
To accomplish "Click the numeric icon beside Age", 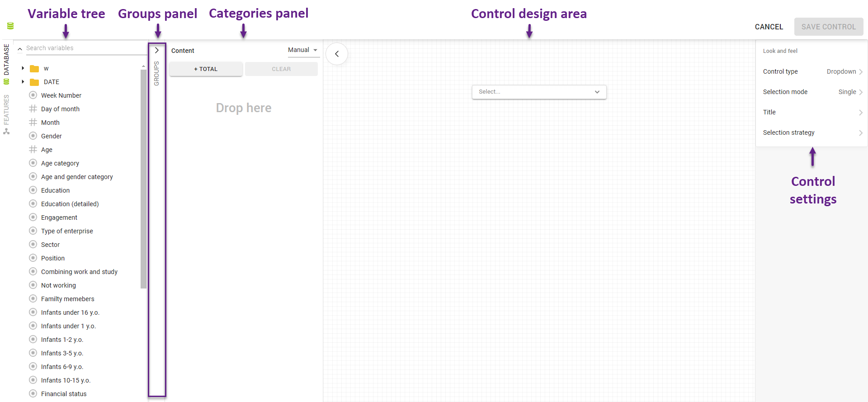I will pyautogui.click(x=33, y=149).
